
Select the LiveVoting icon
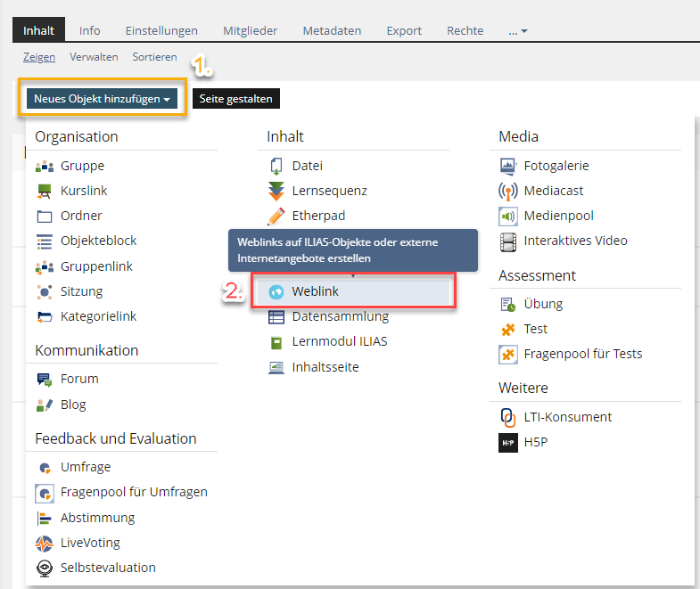tap(45, 543)
